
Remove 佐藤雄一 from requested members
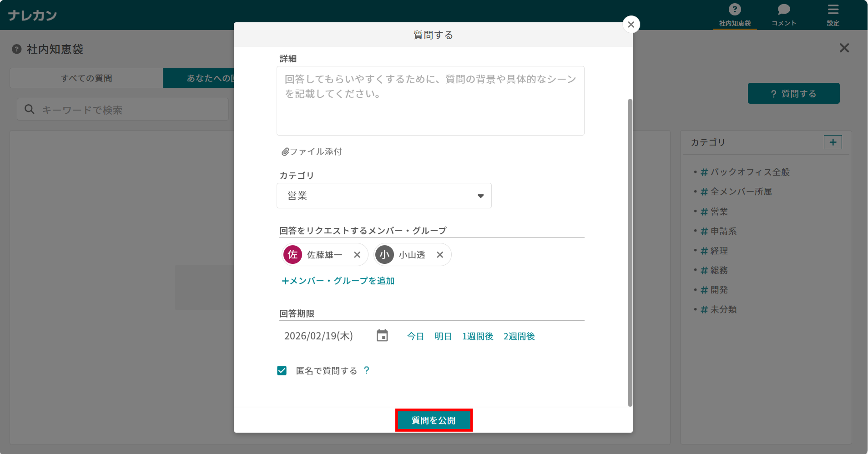357,255
